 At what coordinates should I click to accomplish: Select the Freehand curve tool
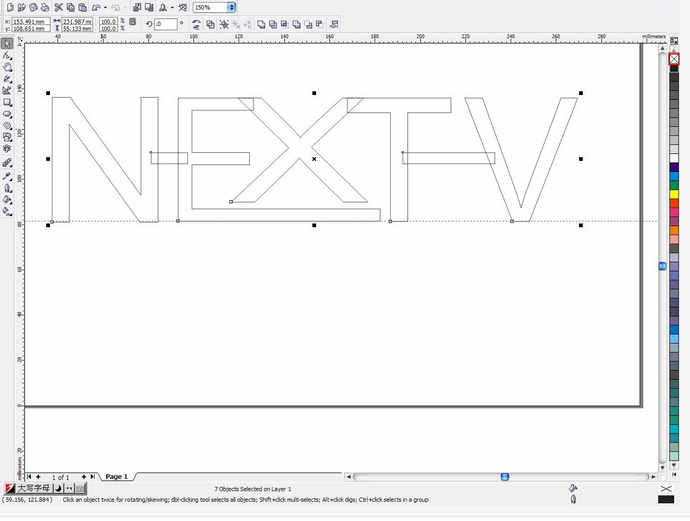(x=7, y=79)
